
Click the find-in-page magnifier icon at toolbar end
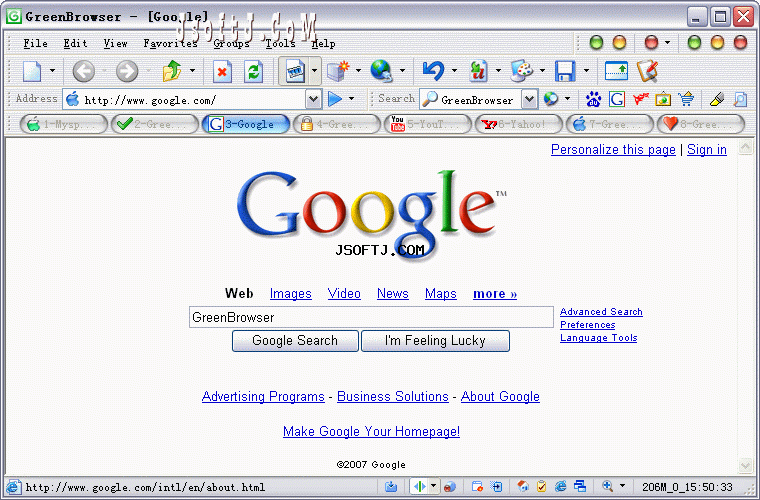740,99
